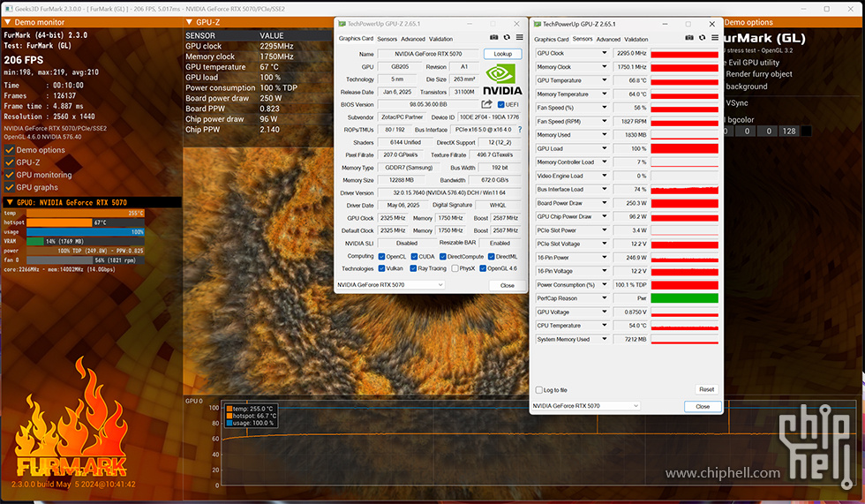Image resolution: width=865 pixels, height=504 pixels.
Task: Enable Log to file checkbox
Action: [x=539, y=390]
